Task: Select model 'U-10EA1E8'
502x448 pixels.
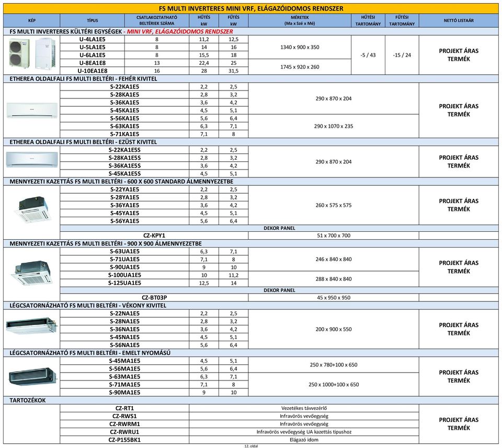Action: [93, 71]
